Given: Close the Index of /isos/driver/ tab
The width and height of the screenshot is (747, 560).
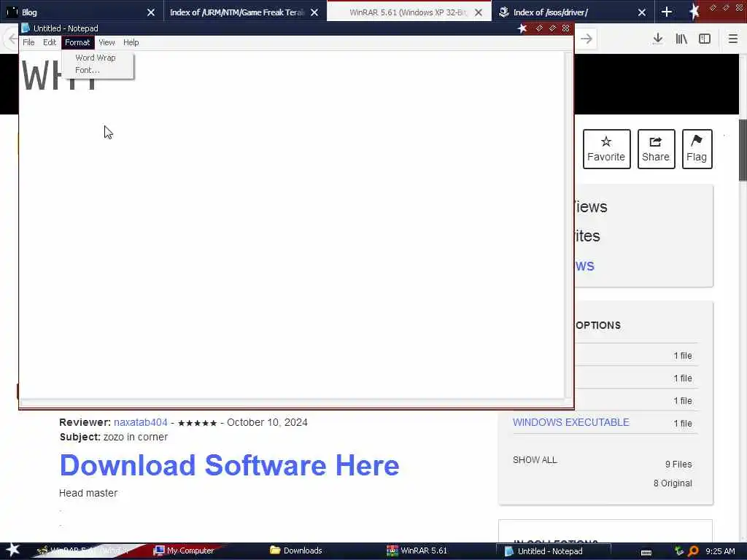Looking at the screenshot, I should pyautogui.click(x=642, y=12).
